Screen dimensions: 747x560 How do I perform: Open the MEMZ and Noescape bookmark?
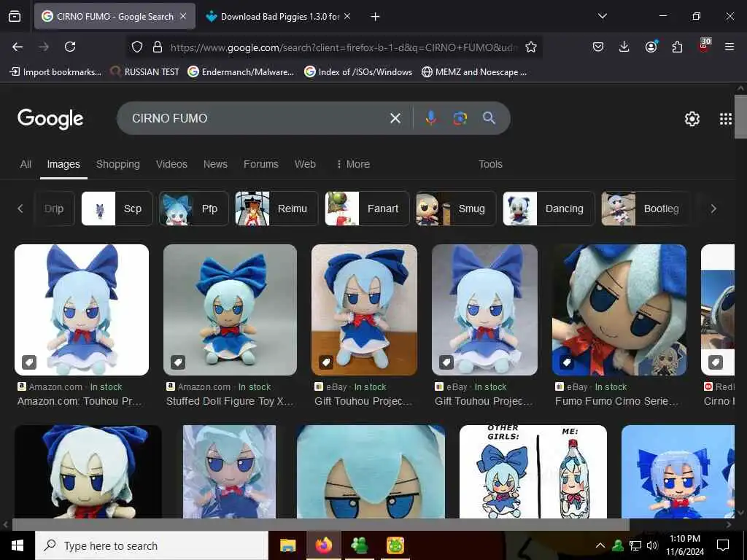474,72
